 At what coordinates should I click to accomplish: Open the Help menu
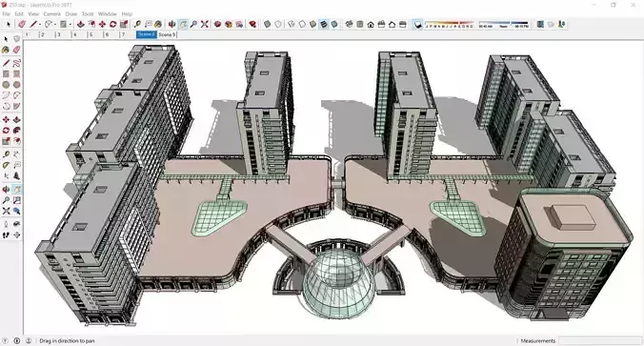pyautogui.click(x=127, y=14)
